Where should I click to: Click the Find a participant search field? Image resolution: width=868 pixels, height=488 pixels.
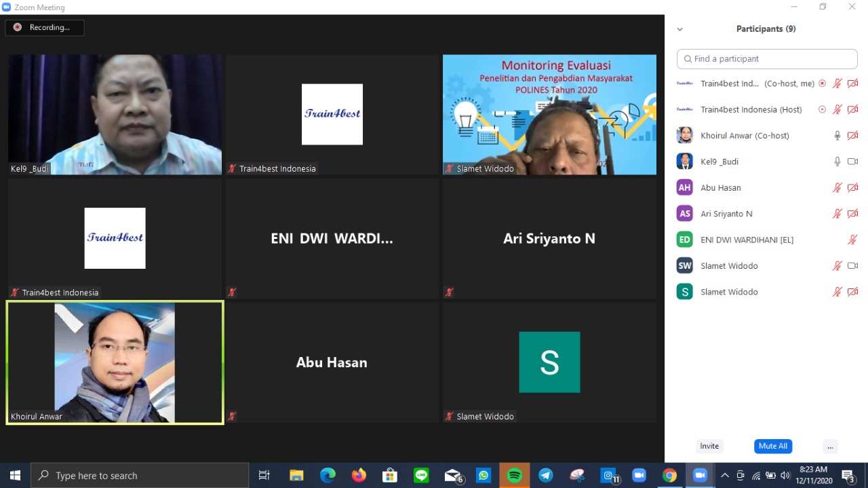[767, 59]
